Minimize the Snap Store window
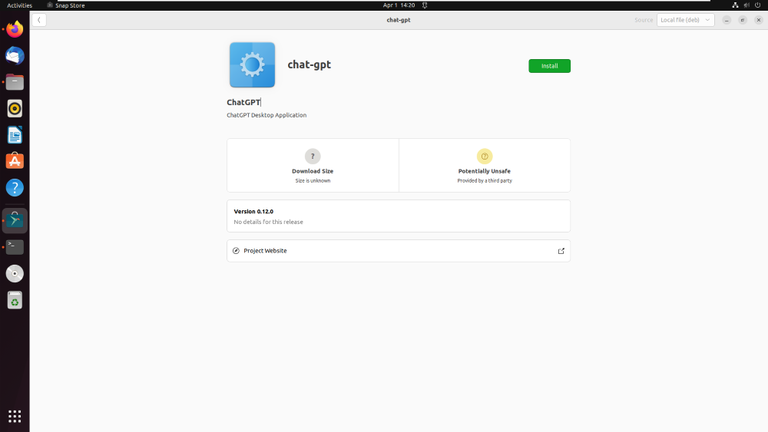This screenshot has width=768, height=432. tap(727, 20)
